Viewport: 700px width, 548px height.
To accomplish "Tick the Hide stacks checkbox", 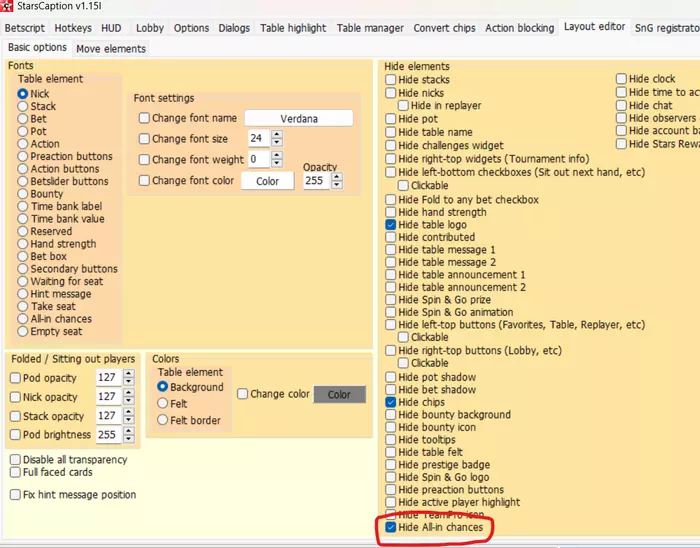I will click(391, 79).
